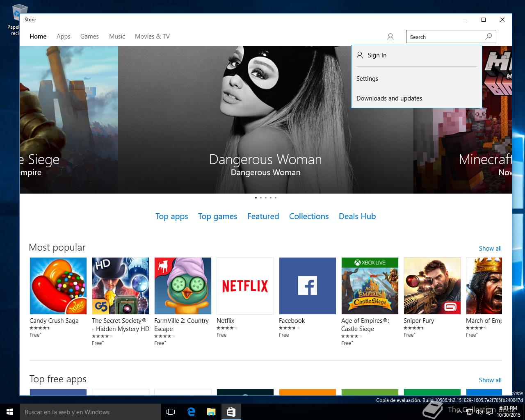Select the first carousel page dot
Screen dimensions: 525x420
(x=256, y=198)
